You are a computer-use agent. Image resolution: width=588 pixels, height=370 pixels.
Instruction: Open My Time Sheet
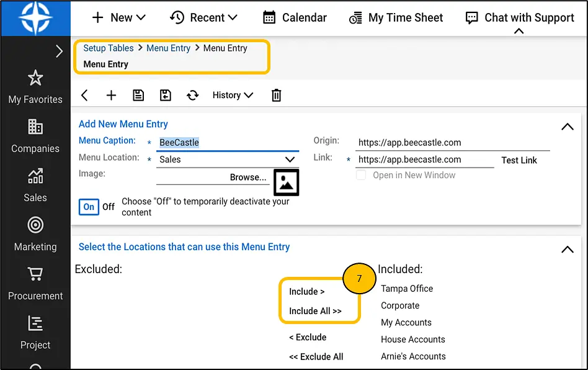(396, 17)
